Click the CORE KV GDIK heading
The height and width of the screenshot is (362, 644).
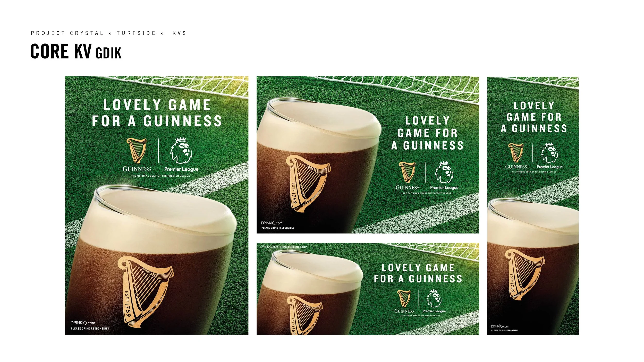coord(76,51)
